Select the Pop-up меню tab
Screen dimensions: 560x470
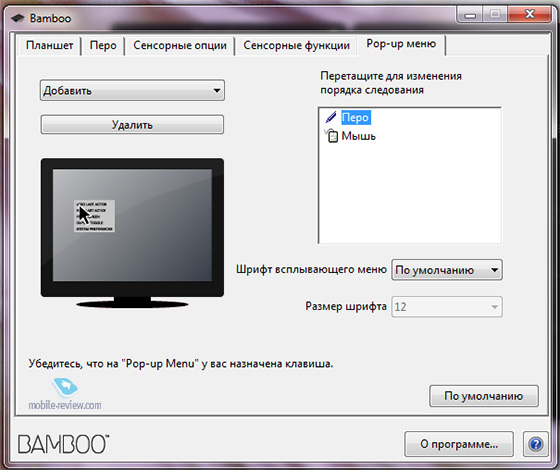pos(401,44)
